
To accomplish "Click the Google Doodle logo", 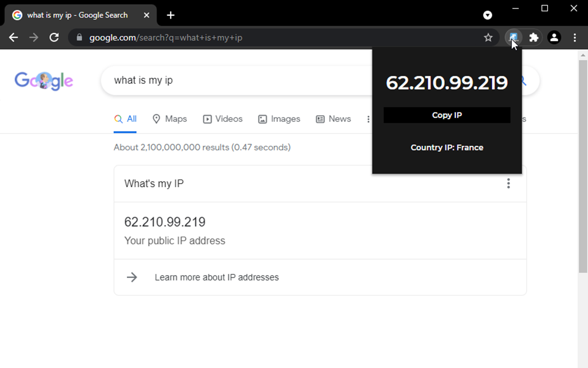I will tap(44, 80).
